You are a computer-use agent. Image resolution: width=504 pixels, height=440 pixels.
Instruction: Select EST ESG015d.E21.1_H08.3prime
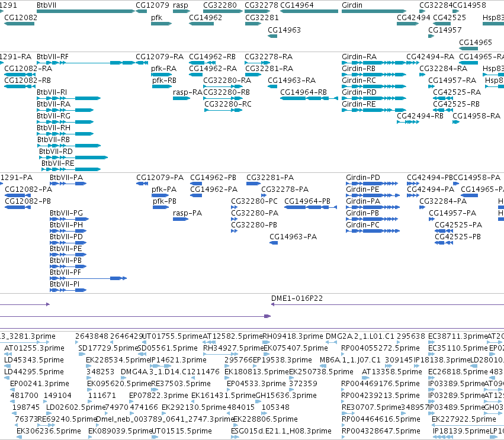pyautogui.click(x=281, y=431)
